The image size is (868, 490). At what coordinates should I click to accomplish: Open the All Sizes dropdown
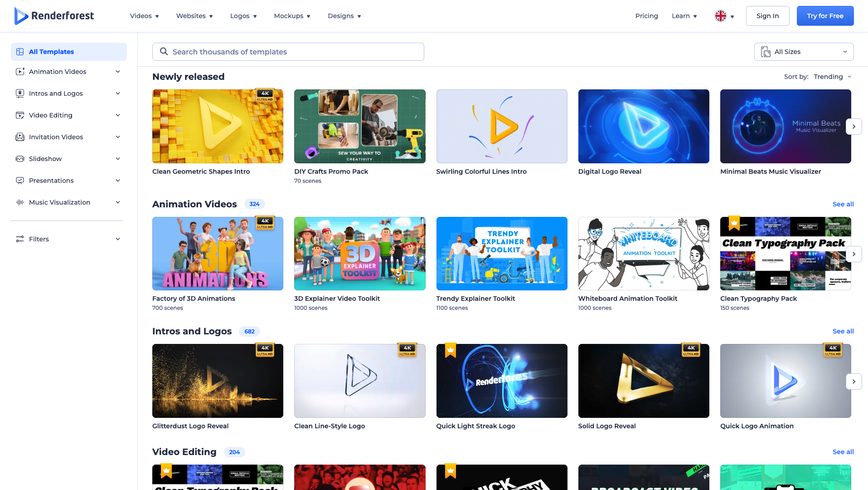pos(804,52)
